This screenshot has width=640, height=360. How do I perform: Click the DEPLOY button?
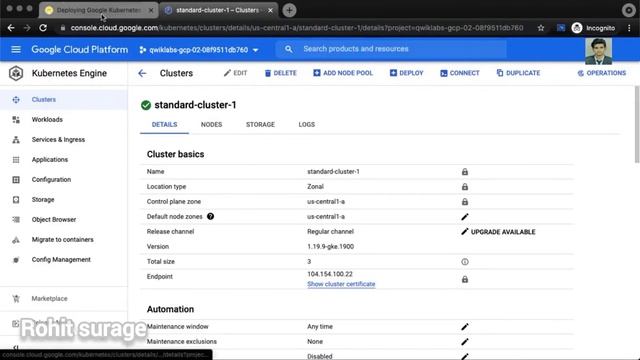coord(407,73)
